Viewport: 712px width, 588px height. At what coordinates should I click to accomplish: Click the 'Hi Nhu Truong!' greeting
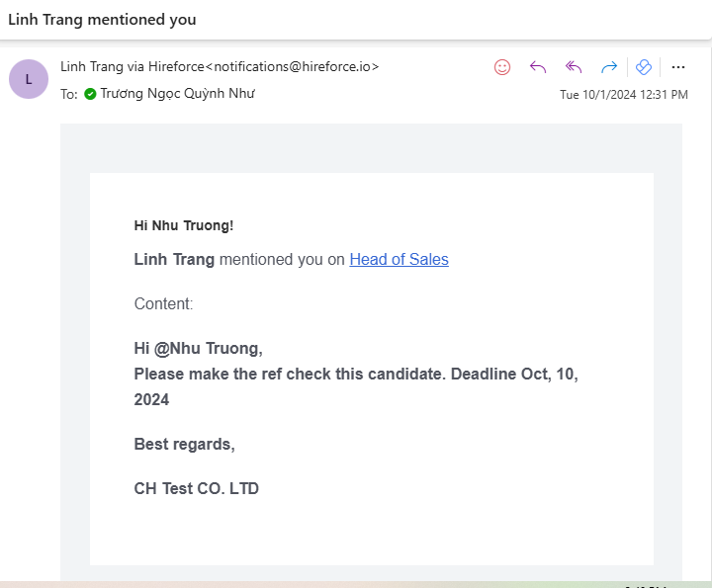click(x=184, y=225)
